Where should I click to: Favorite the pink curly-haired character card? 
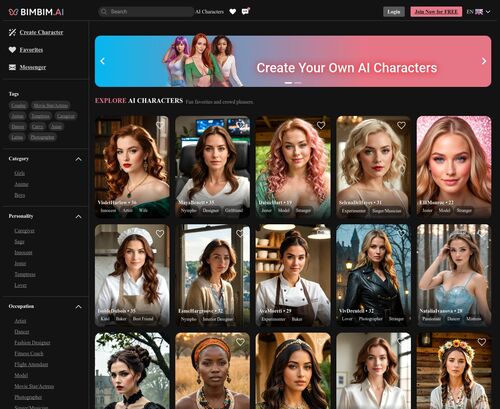pyautogui.click(x=321, y=125)
